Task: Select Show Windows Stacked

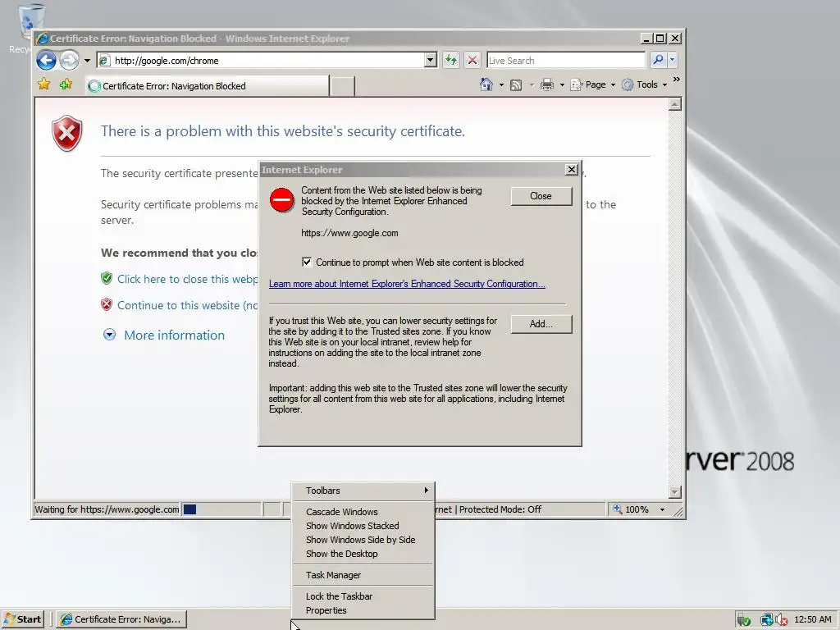Action: click(364, 526)
